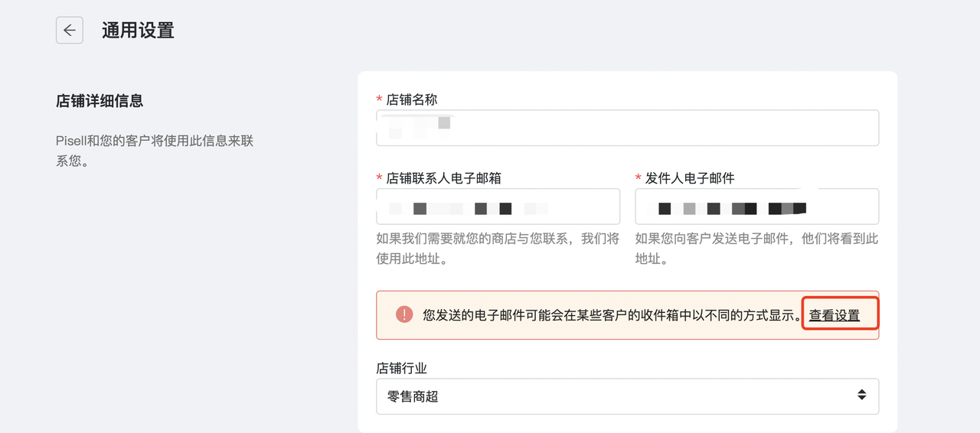Click help text below sender email field
The width and height of the screenshot is (980, 433).
click(757, 249)
